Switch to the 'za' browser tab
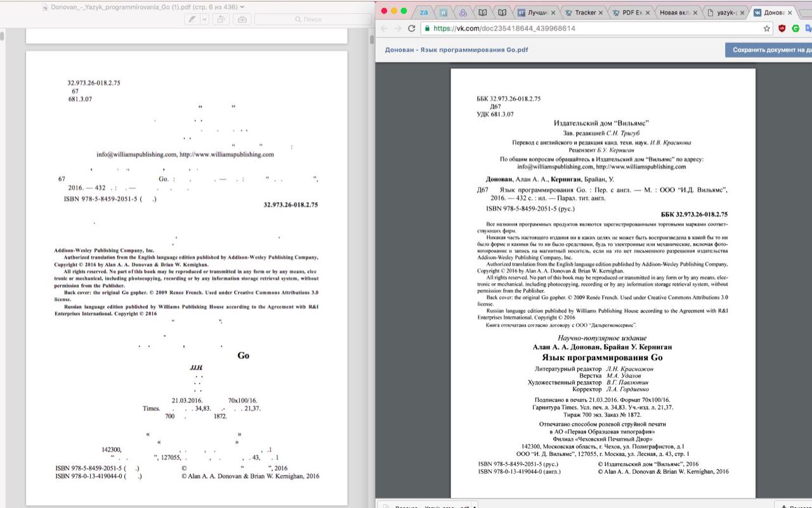This screenshot has width=812, height=508. point(424,12)
